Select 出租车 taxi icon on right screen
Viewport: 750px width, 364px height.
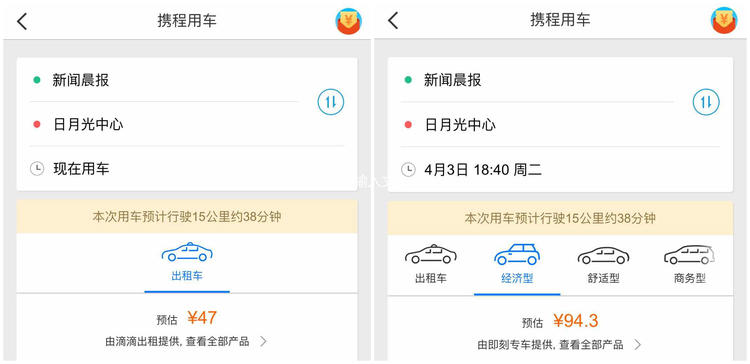click(x=430, y=254)
